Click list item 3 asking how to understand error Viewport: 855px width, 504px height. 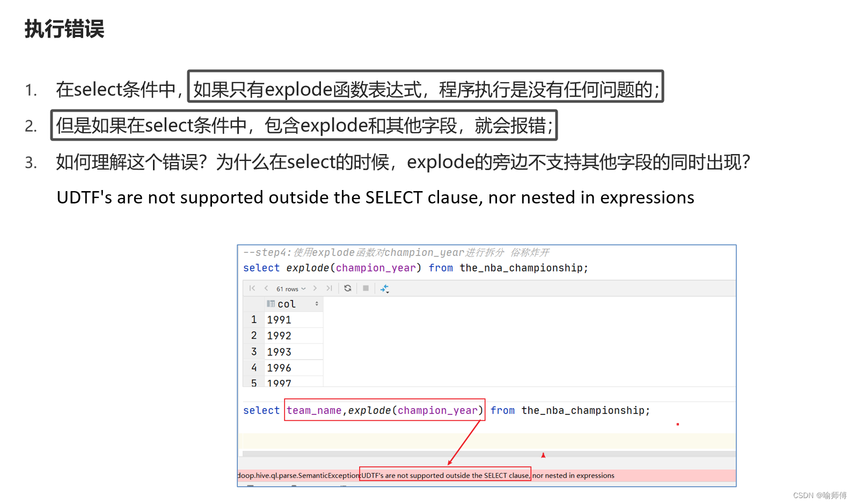click(x=403, y=162)
